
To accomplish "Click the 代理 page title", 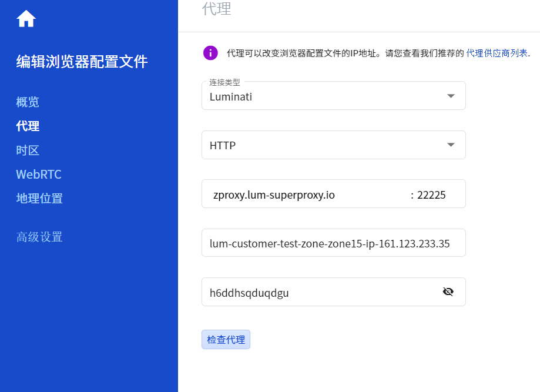I will coord(216,9).
